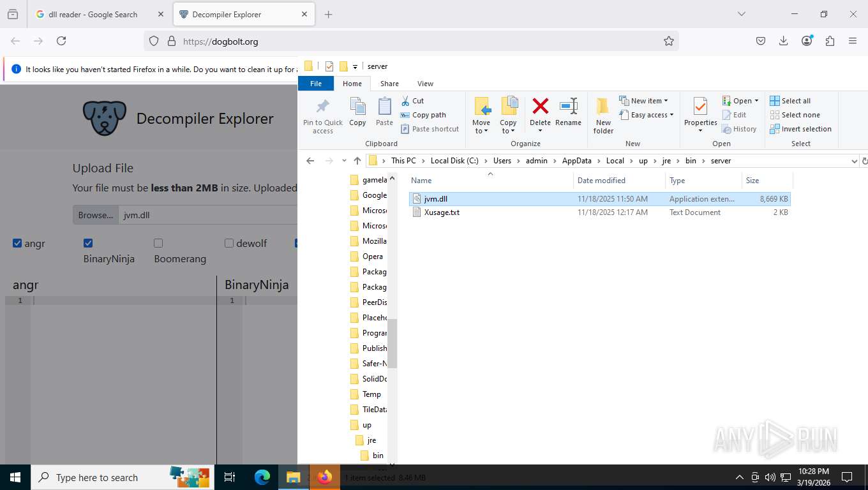This screenshot has width=868, height=490.
Task: Expand the Open button dropdown arrow
Action: pos(756,101)
